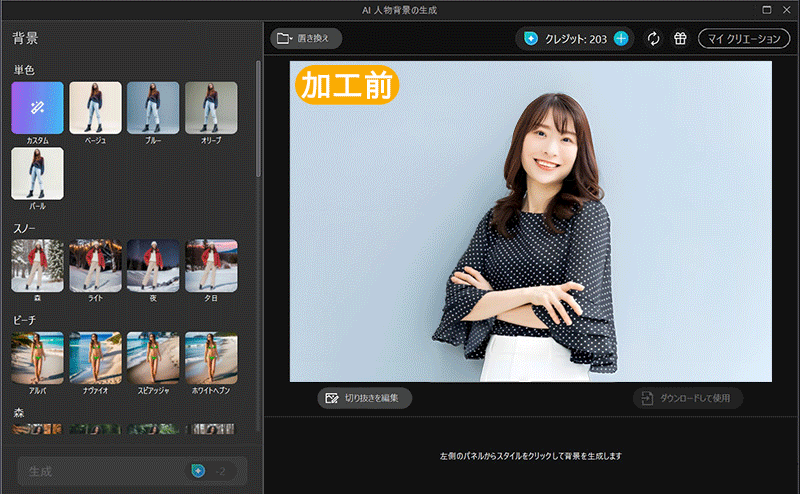
Task: Close the AI 人物背景の生成 window
Action: tap(787, 10)
